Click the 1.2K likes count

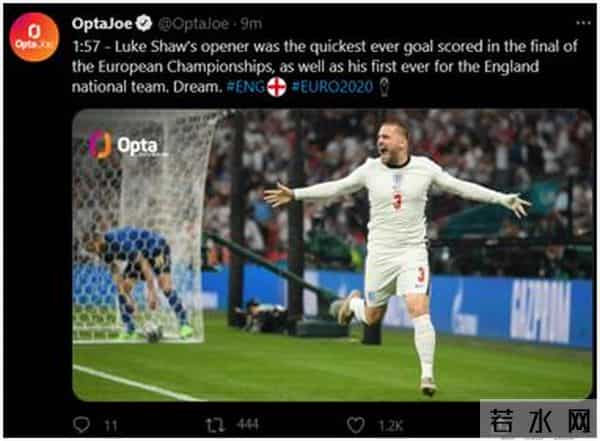[391, 425]
